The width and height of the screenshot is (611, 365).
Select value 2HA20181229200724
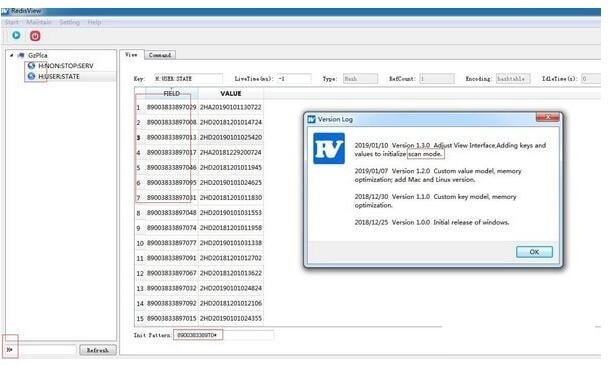coord(231,152)
